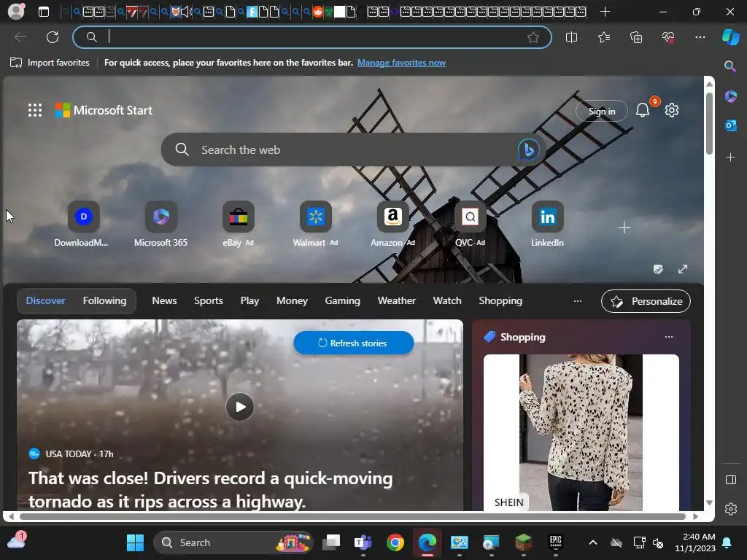Image resolution: width=747 pixels, height=560 pixels.
Task: Add a new quick link site
Action: (624, 227)
